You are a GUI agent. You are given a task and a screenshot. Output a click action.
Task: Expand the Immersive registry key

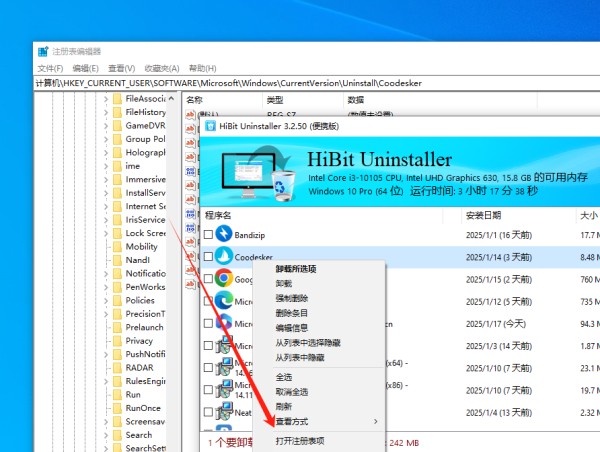(x=106, y=179)
